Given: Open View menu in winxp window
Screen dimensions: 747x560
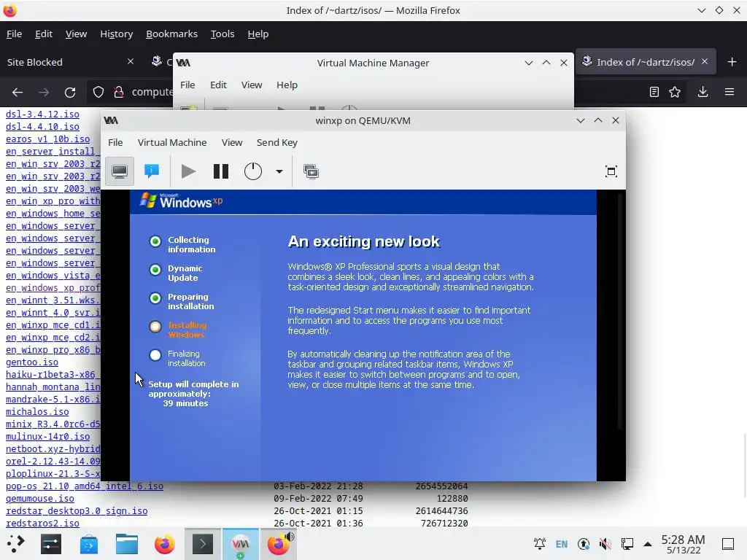Looking at the screenshot, I should pyautogui.click(x=232, y=142).
